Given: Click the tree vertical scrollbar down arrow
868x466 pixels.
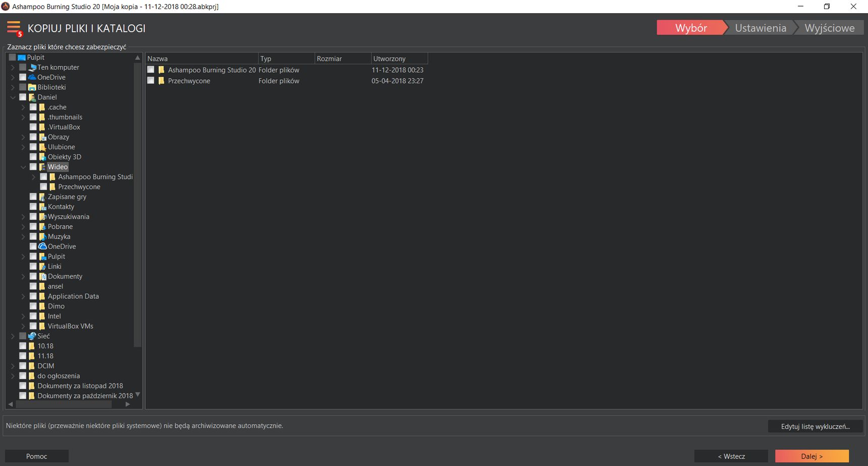Looking at the screenshot, I should click(137, 395).
